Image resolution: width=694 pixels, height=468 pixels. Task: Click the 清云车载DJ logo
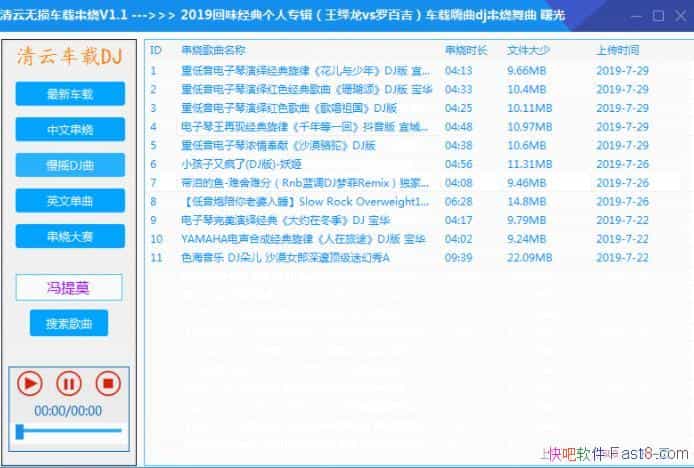70,57
